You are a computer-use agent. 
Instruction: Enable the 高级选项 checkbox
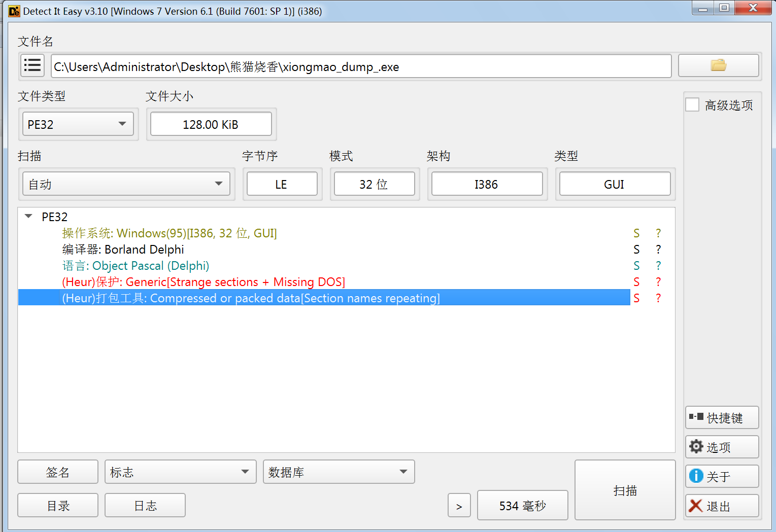click(x=692, y=104)
